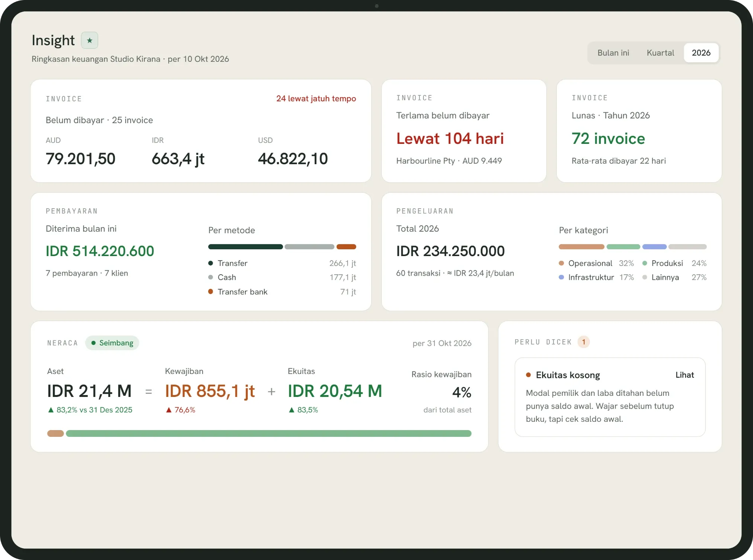Click Rata-rata dibayar 22 hari text
Image resolution: width=753 pixels, height=560 pixels.
[619, 161]
